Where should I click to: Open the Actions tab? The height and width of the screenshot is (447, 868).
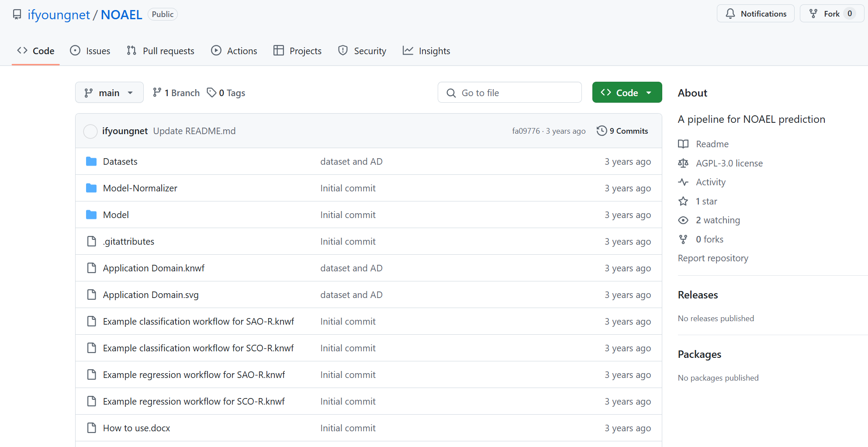(x=234, y=51)
